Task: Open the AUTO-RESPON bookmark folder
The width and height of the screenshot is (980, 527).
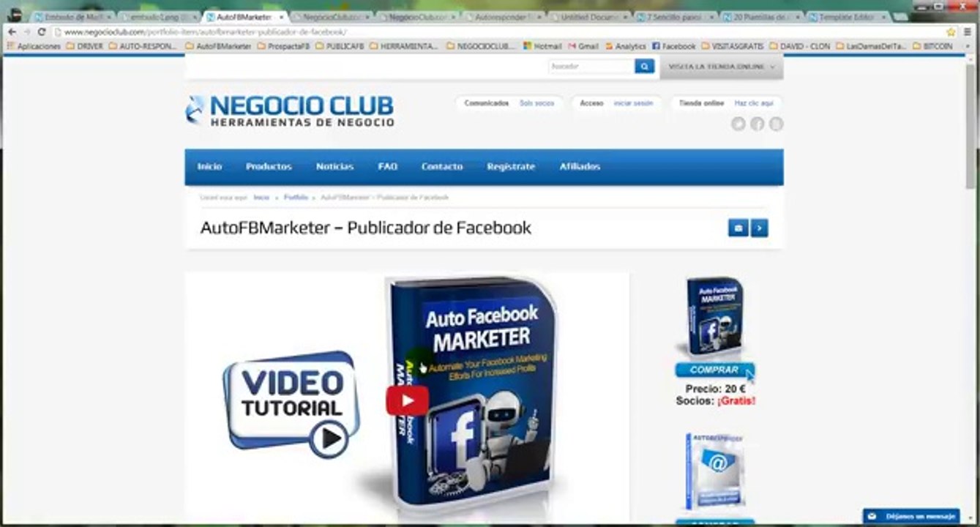Action: tap(143, 46)
